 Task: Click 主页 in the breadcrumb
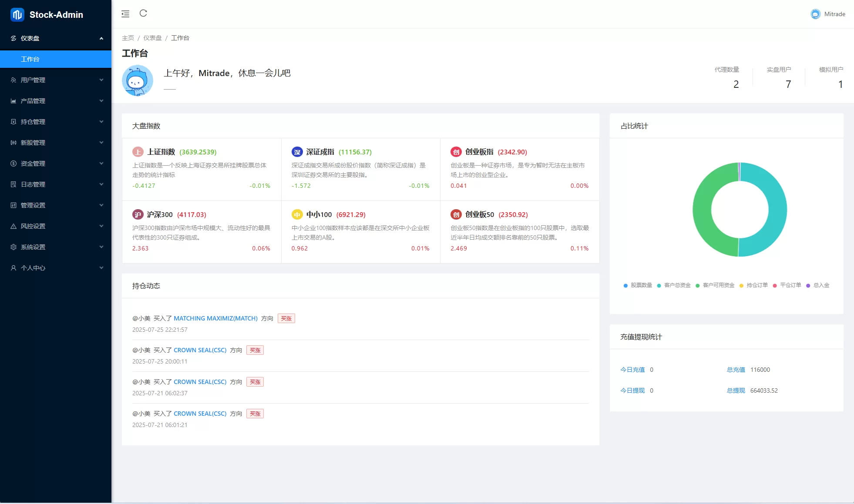coord(128,38)
